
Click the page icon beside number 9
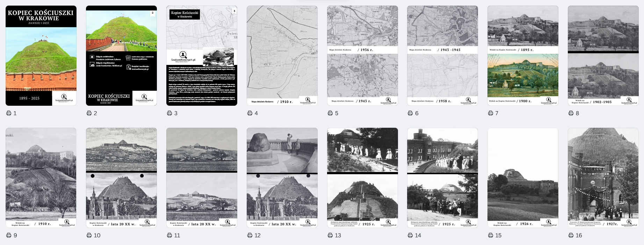[9, 235]
